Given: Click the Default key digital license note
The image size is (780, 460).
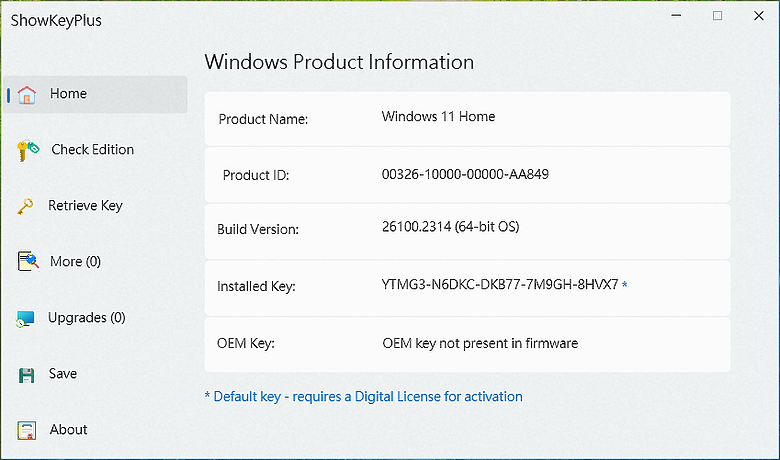Looking at the screenshot, I should [364, 396].
